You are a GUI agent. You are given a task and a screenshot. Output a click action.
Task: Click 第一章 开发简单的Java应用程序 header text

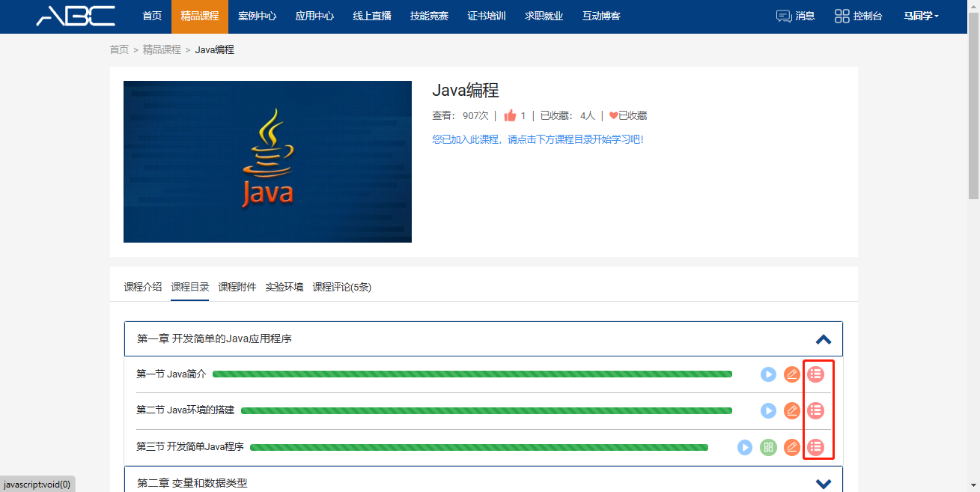point(214,339)
